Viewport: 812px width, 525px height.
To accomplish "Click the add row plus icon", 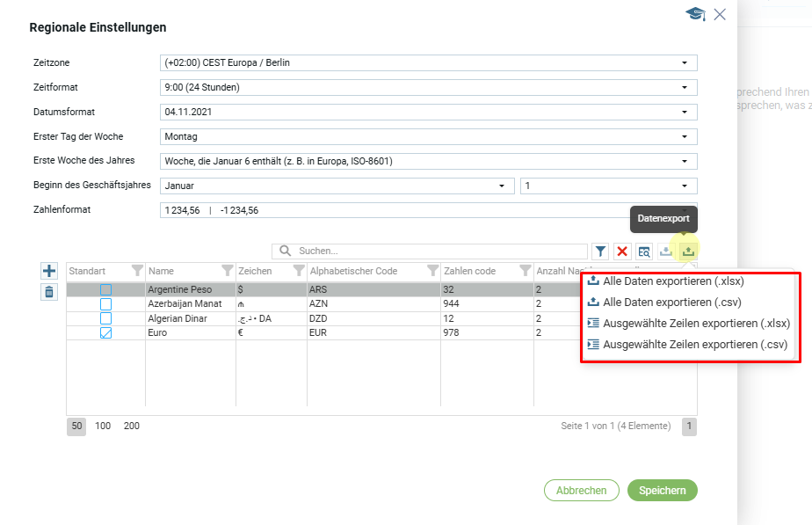I will coord(49,271).
